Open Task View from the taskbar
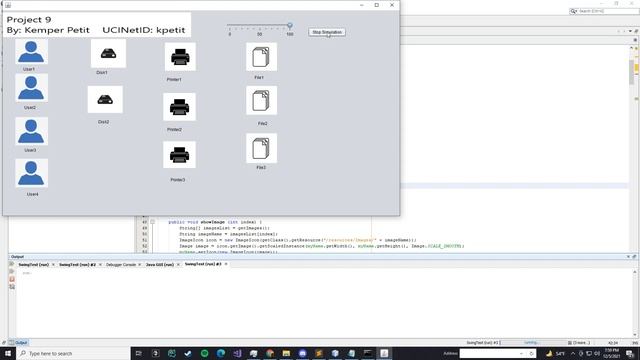640x360 pixels. 139,353
